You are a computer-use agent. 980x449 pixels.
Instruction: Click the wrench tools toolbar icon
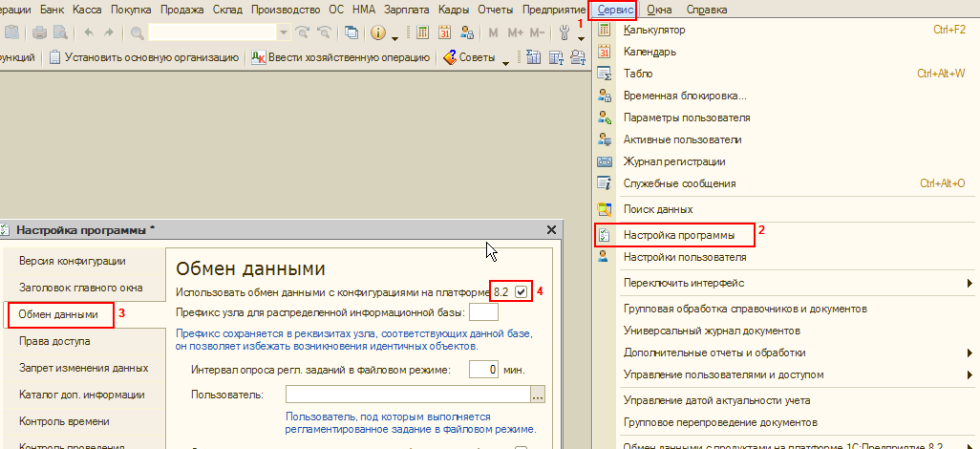click(x=565, y=32)
